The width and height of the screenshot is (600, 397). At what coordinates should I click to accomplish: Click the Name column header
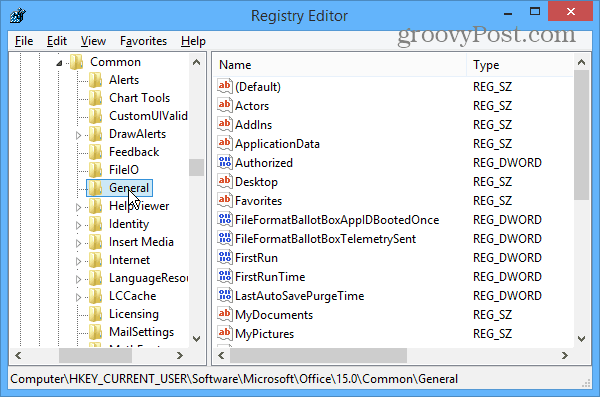[x=340, y=65]
